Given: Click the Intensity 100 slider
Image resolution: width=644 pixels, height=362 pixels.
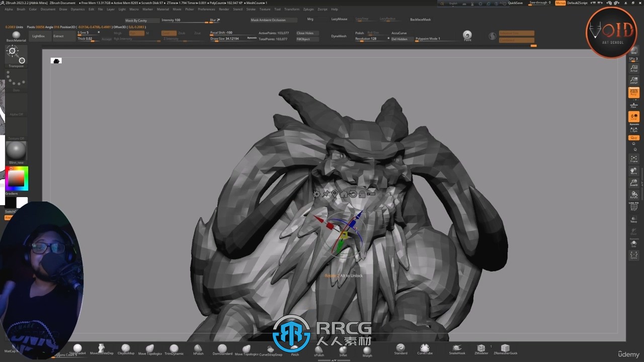Looking at the screenshot, I should coord(184,20).
